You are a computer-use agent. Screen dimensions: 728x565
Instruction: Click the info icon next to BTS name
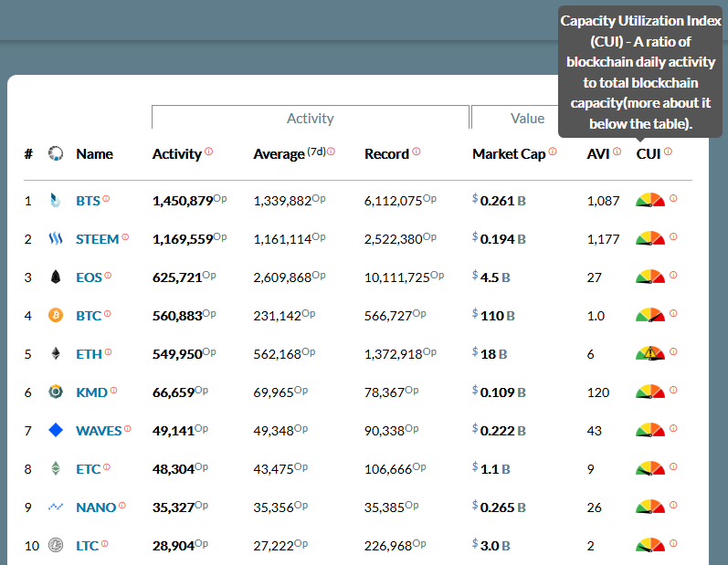106,199
